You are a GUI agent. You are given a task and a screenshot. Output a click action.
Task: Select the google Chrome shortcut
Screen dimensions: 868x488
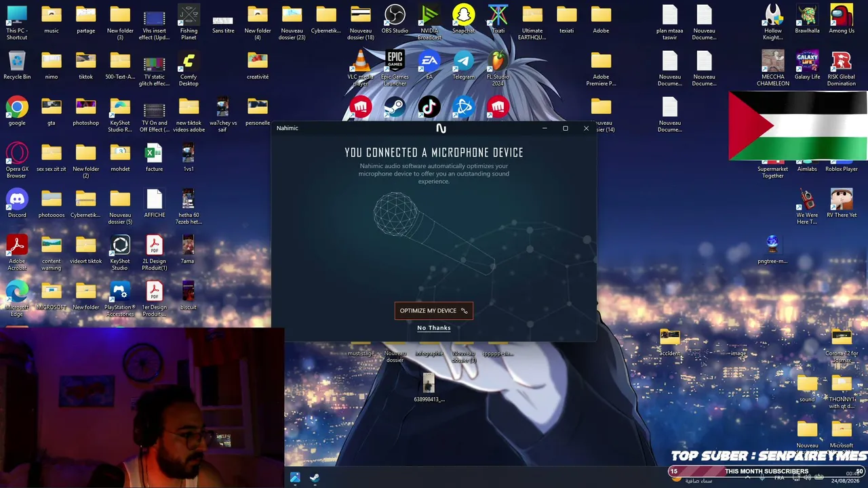pos(17,111)
